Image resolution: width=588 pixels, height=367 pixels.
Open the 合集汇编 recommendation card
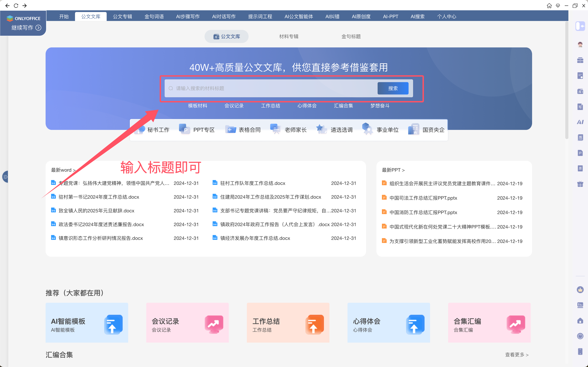pyautogui.click(x=489, y=322)
